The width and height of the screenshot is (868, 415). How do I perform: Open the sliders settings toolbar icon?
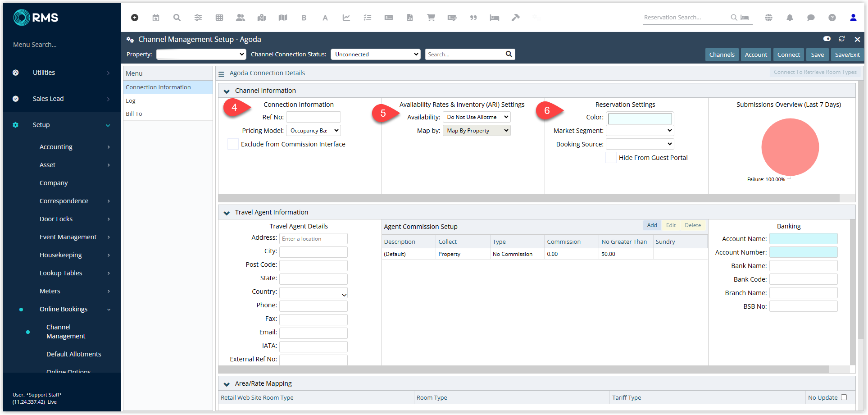[198, 18]
